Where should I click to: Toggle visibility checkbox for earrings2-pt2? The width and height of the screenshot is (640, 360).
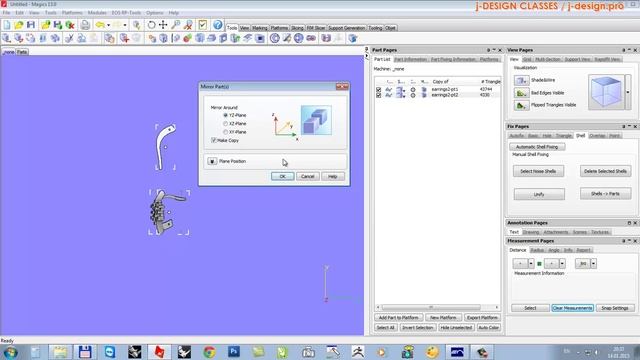tap(378, 95)
